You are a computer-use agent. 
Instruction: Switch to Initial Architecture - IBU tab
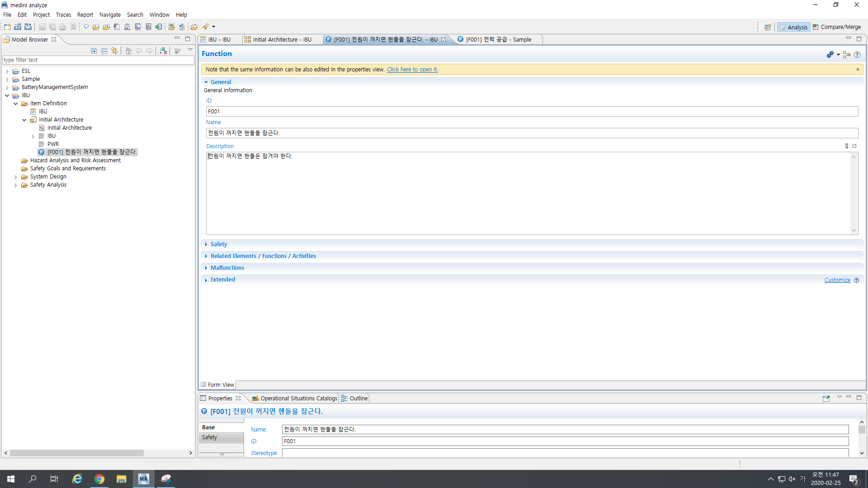click(x=282, y=40)
